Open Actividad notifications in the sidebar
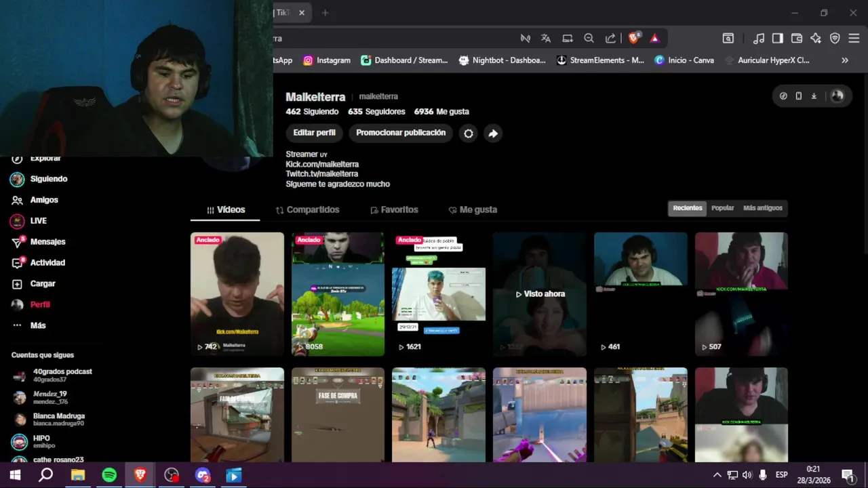Viewport: 868px width, 488px height. pos(38,263)
